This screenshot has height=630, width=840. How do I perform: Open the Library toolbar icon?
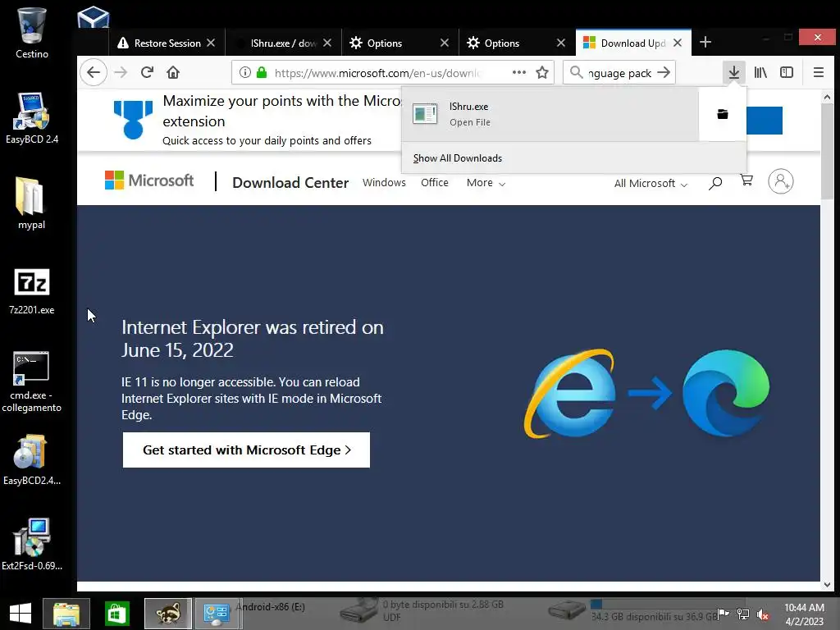pos(760,72)
